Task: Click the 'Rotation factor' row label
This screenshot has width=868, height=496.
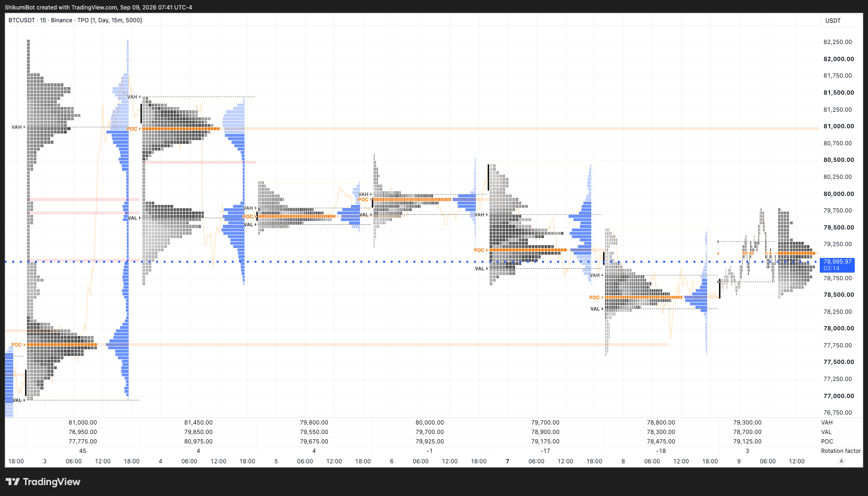Action: click(x=841, y=451)
